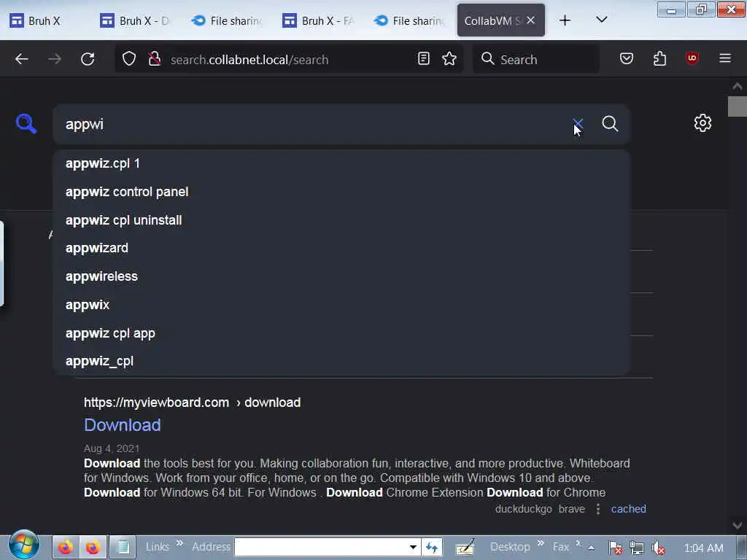The height and width of the screenshot is (560, 747).
Task: Expand the Links toolbar chevron
Action: tap(179, 542)
